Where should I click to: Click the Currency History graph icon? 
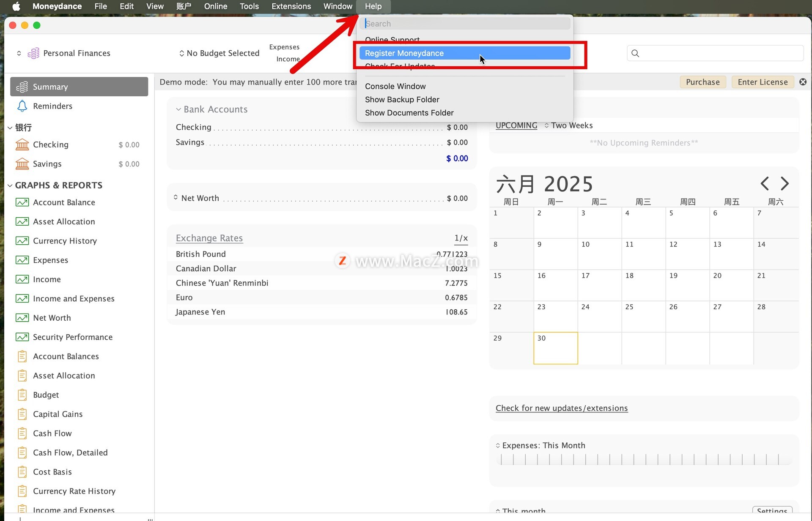coord(22,241)
